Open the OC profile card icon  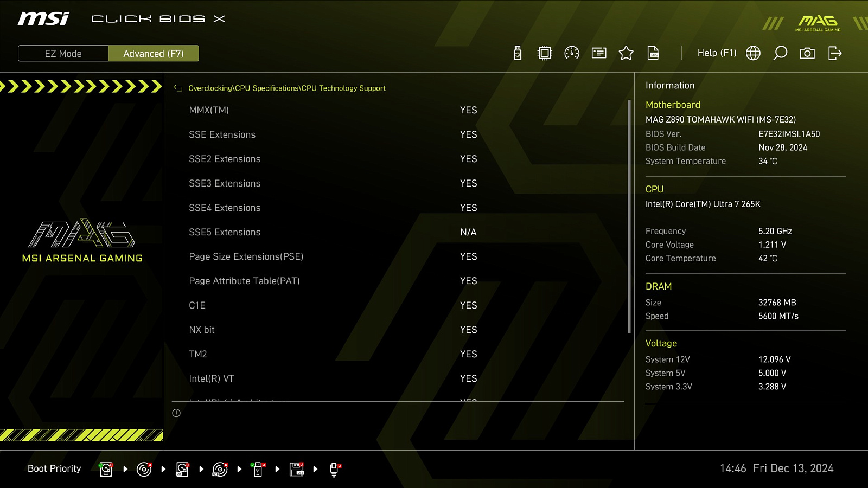[599, 53]
